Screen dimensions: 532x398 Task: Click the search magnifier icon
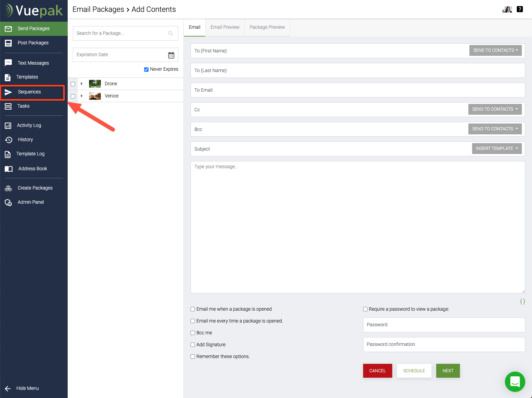pos(171,33)
